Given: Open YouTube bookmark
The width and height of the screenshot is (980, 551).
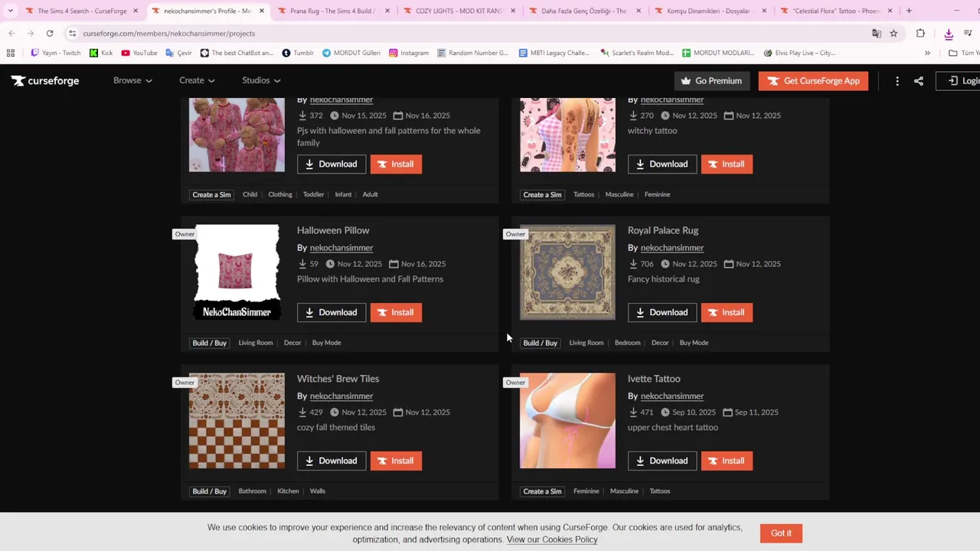Looking at the screenshot, I should coord(139,53).
